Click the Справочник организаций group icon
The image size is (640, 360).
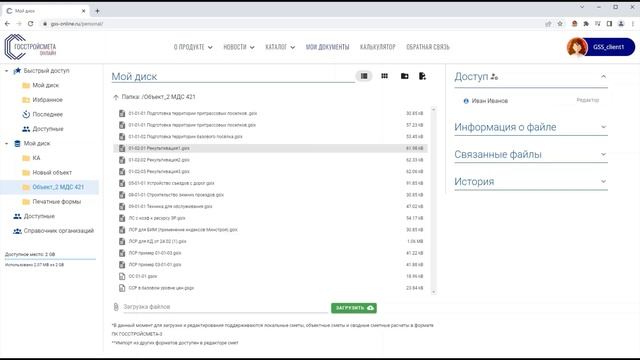click(x=17, y=231)
